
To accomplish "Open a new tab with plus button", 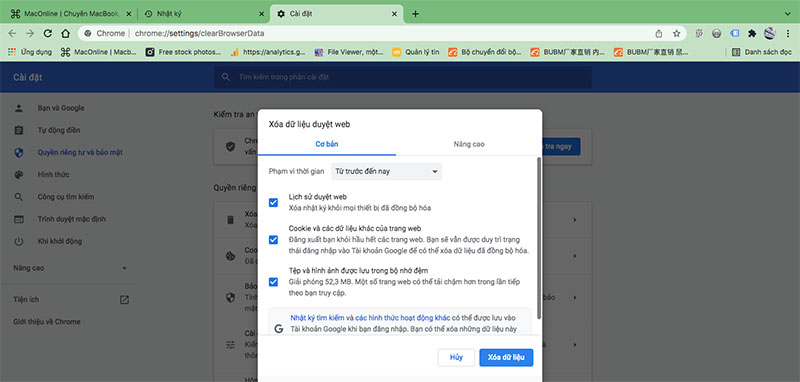I will point(415,14).
